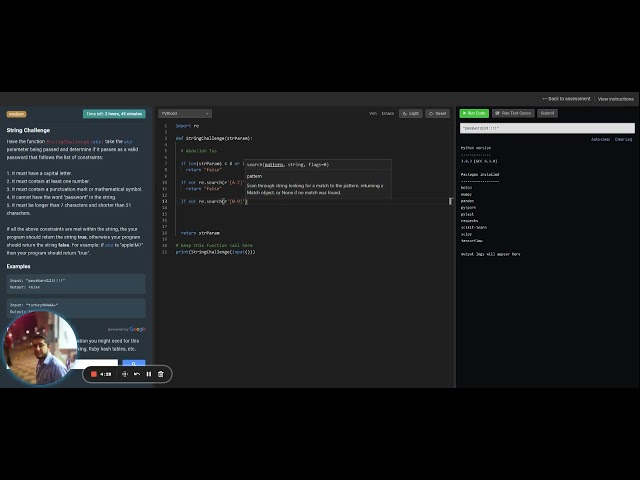Reset the code editor
This screenshot has width=640, height=480.
[438, 113]
